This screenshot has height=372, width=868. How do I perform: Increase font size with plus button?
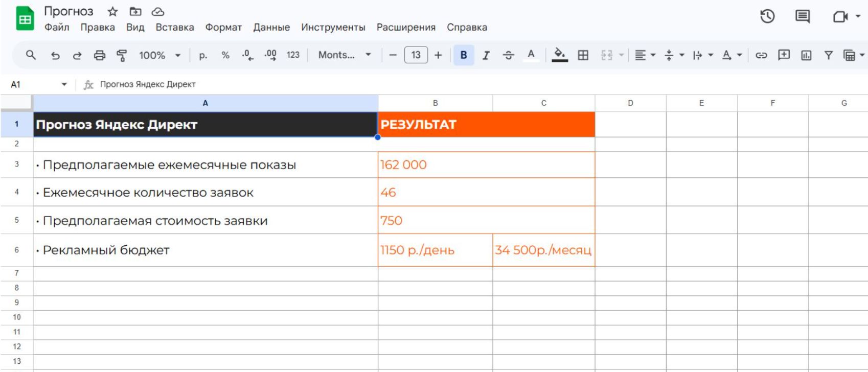438,55
